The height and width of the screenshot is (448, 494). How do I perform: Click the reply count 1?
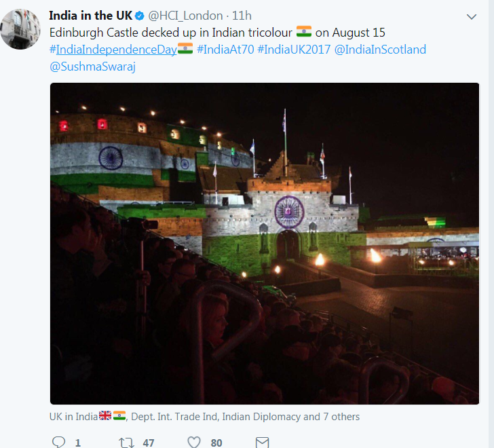78,443
